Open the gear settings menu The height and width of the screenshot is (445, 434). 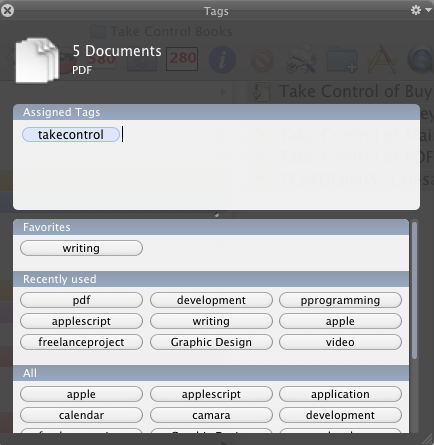coord(416,10)
